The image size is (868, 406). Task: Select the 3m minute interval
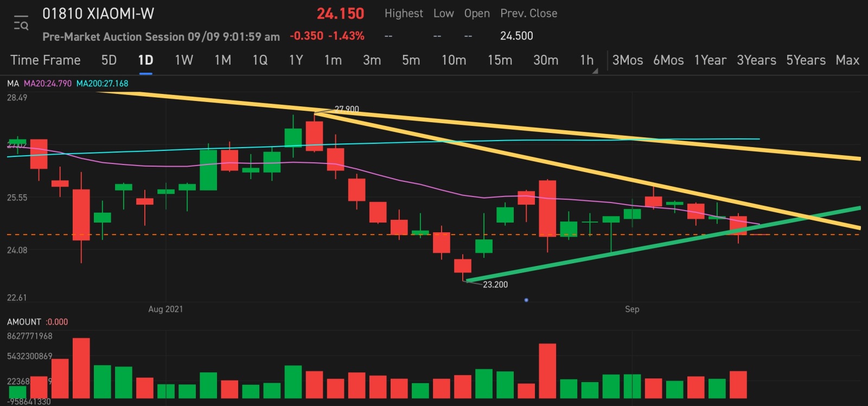click(x=372, y=60)
